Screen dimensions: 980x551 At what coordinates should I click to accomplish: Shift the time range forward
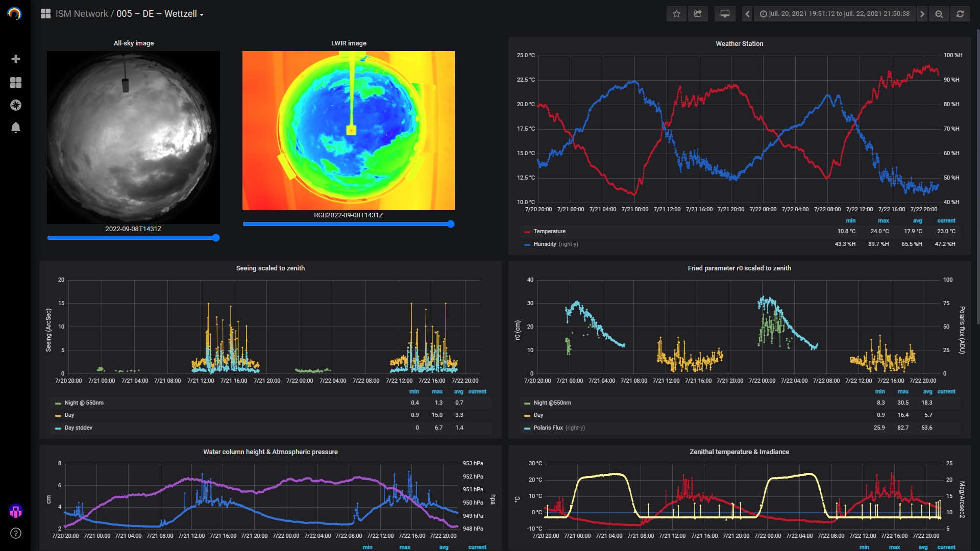(x=922, y=14)
